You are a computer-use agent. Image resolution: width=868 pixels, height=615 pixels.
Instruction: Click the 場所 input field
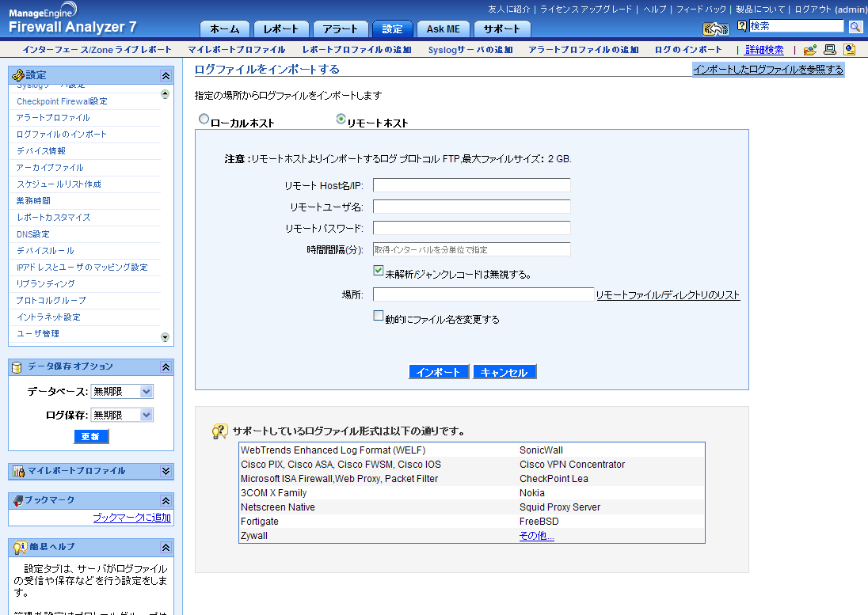click(483, 294)
